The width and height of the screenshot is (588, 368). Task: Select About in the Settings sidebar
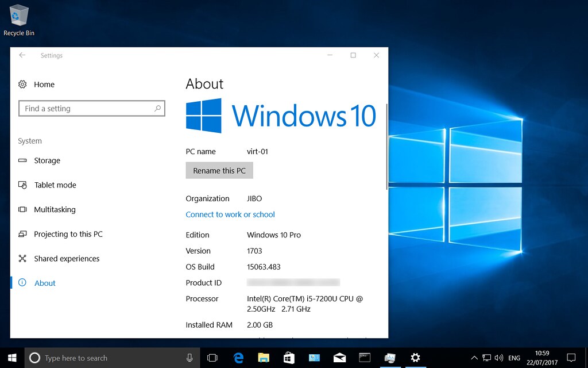pos(45,282)
